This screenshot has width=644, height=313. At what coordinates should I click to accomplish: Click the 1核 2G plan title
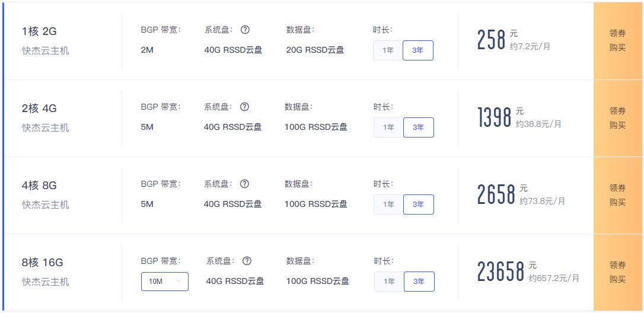click(39, 31)
